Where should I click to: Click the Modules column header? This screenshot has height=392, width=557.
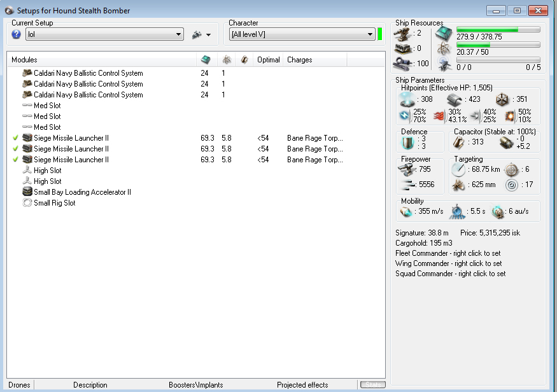(102, 60)
